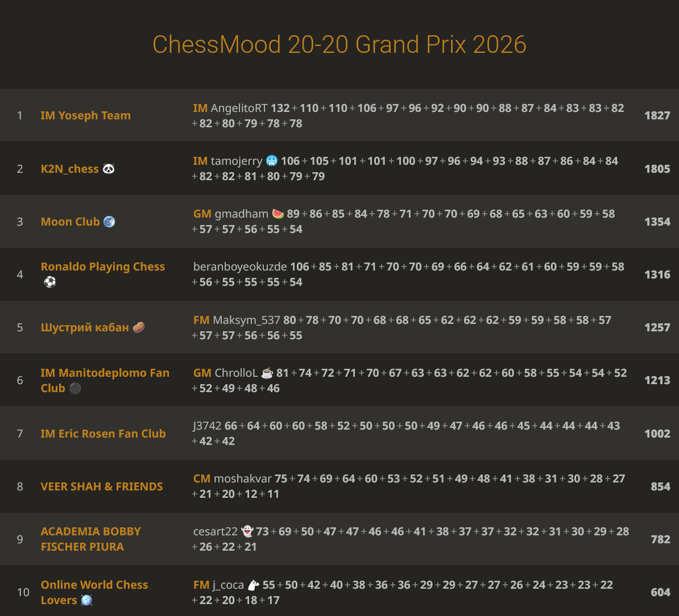The width and height of the screenshot is (679, 616).
Task: View player AngelitoRT profile
Action: [239, 108]
